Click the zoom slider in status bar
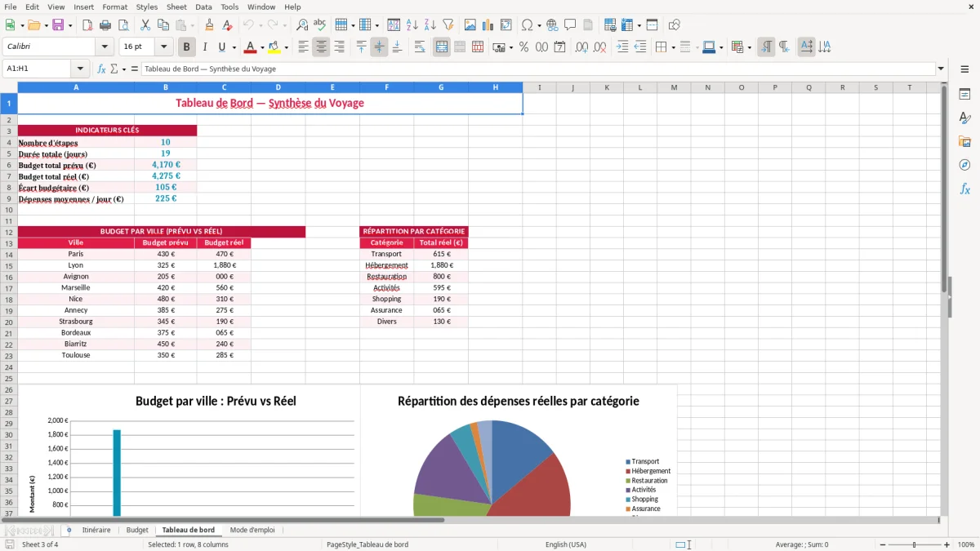Screen dimensions: 980x551 coord(914,544)
